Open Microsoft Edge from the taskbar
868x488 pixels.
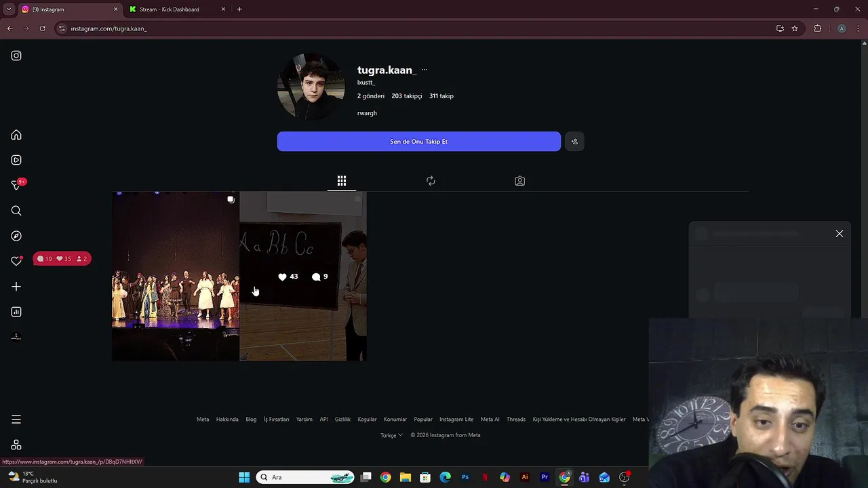[445, 477]
